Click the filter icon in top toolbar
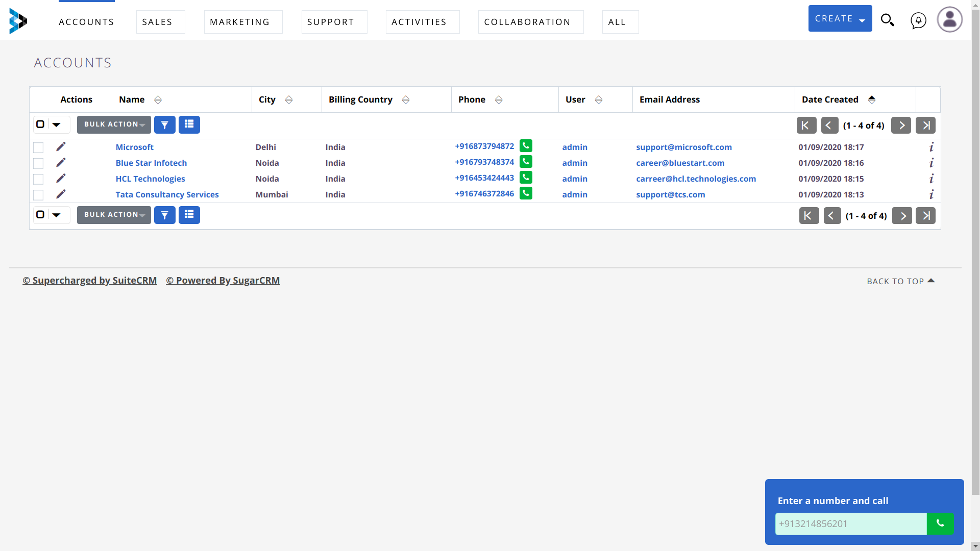The image size is (980, 551). (x=165, y=124)
